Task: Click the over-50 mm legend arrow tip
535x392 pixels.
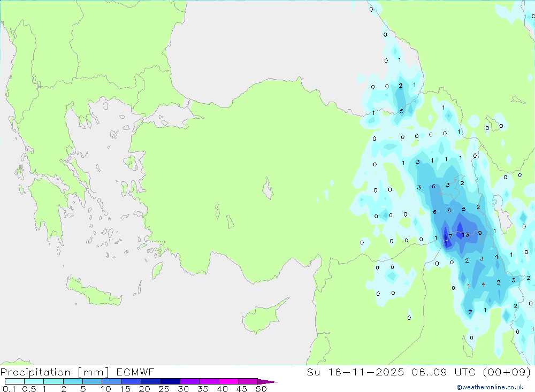Action: point(267,381)
